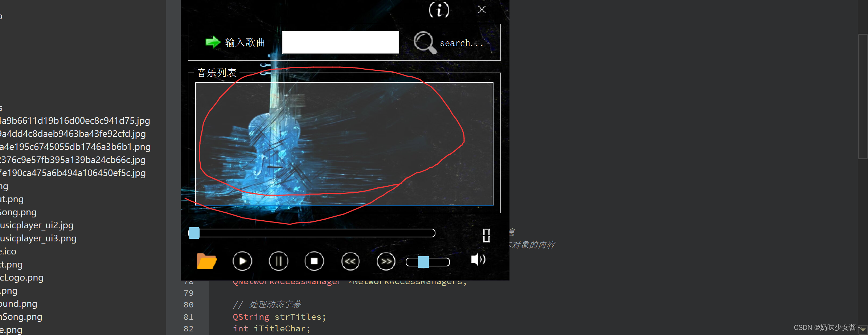Select the "usicplayer_ui2.jpg" file
Screen dimensions: 868x335
(37, 225)
